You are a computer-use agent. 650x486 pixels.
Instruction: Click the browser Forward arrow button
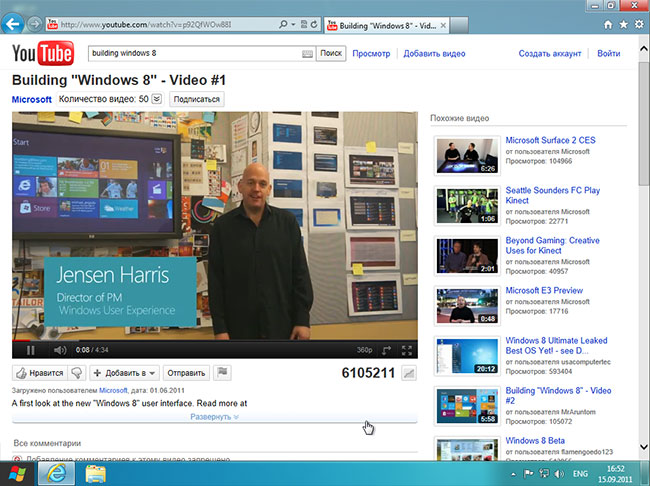(34, 24)
